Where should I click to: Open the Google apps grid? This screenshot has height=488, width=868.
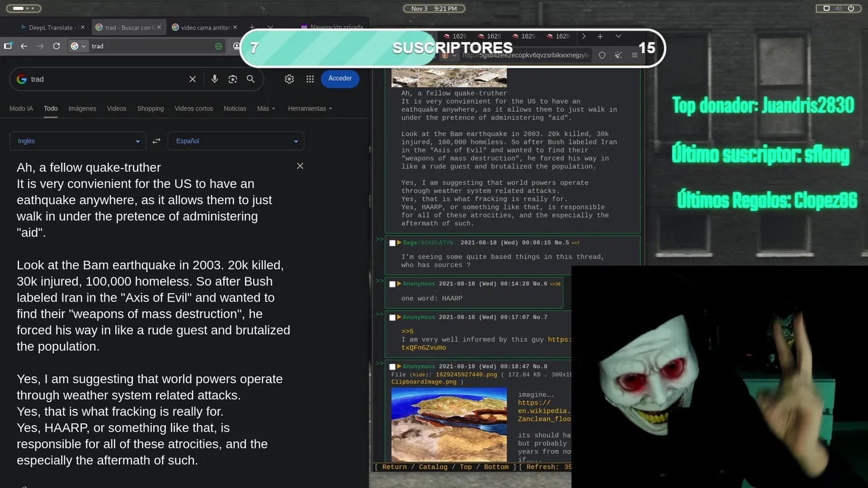[310, 79]
